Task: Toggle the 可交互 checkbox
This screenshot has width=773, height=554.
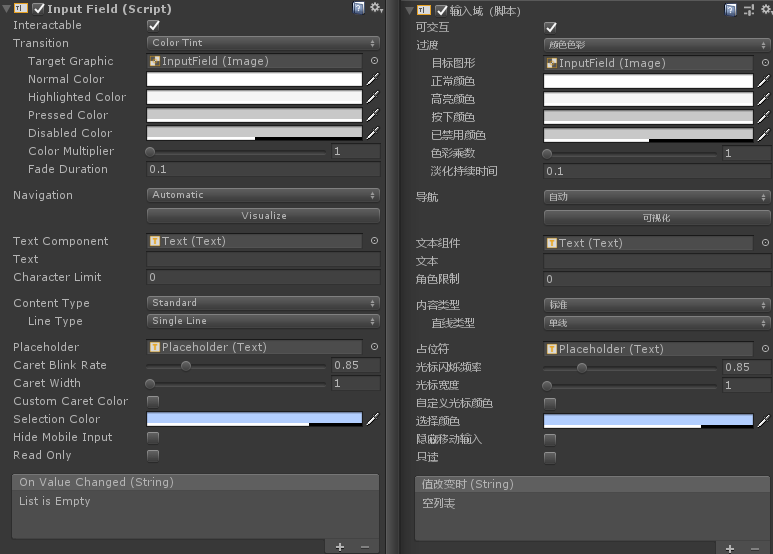Action: coord(550,27)
